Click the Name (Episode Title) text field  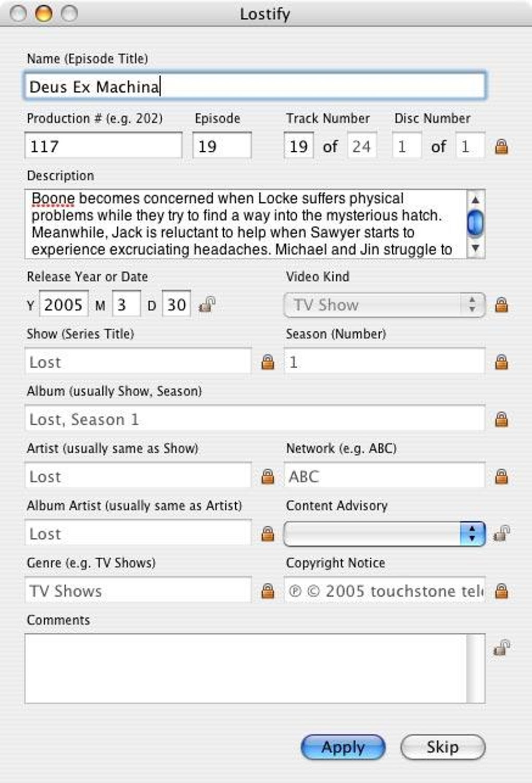(255, 87)
